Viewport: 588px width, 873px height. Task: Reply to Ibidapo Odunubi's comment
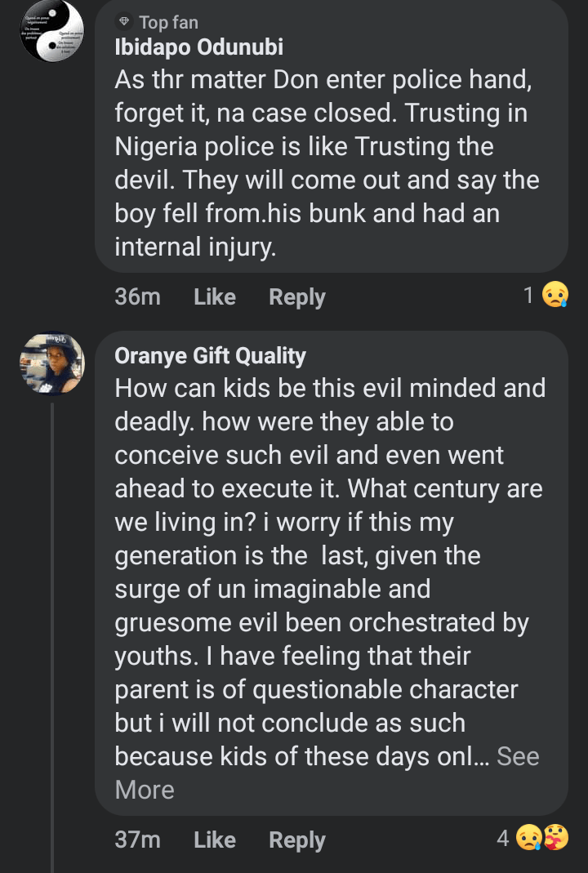coord(297,297)
